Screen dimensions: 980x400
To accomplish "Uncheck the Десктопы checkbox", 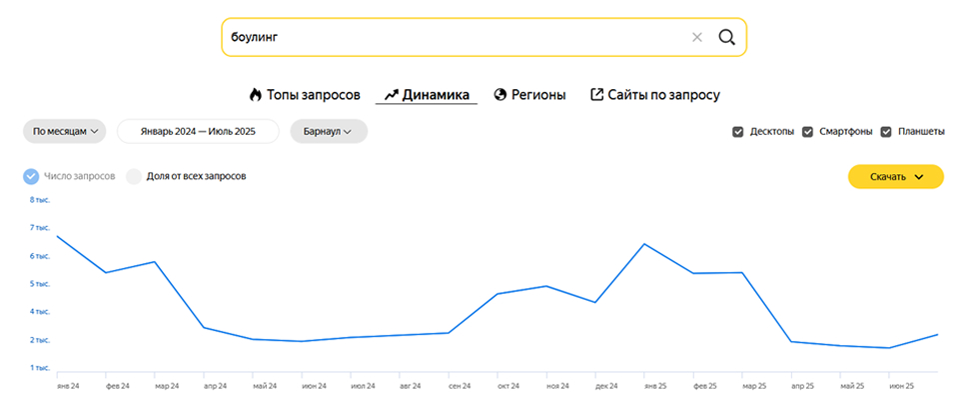I will pyautogui.click(x=738, y=131).
